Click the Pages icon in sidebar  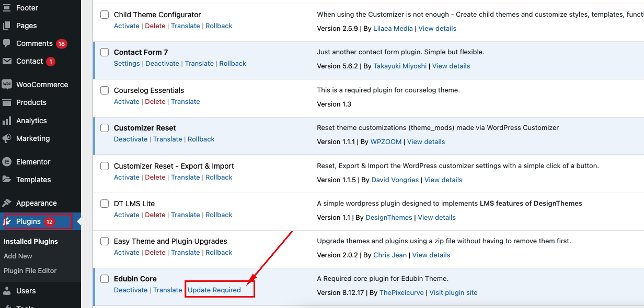coord(7,26)
